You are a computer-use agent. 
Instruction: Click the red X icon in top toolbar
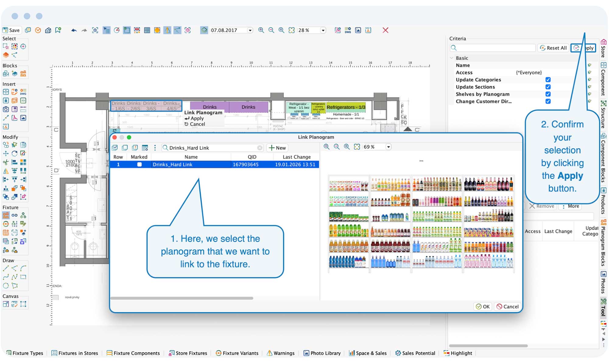click(x=385, y=30)
